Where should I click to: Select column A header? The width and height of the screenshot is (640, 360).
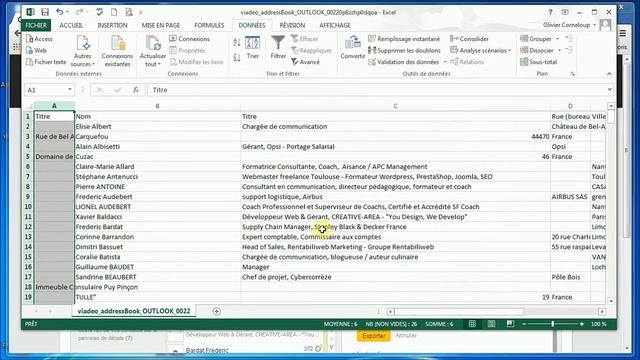tap(54, 106)
